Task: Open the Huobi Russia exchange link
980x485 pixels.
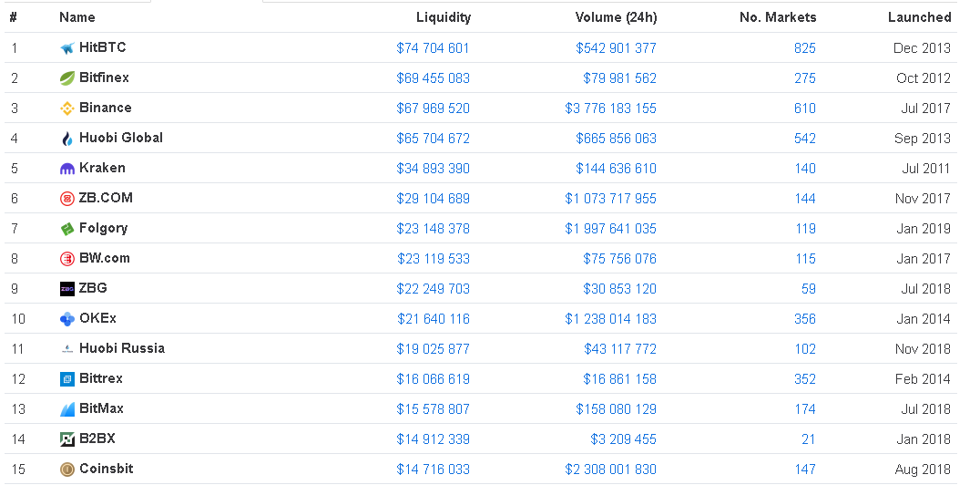Action: click(121, 348)
